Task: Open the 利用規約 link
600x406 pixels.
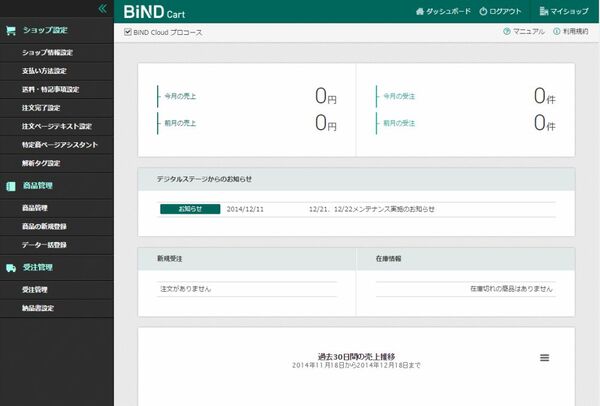Action: [x=575, y=31]
